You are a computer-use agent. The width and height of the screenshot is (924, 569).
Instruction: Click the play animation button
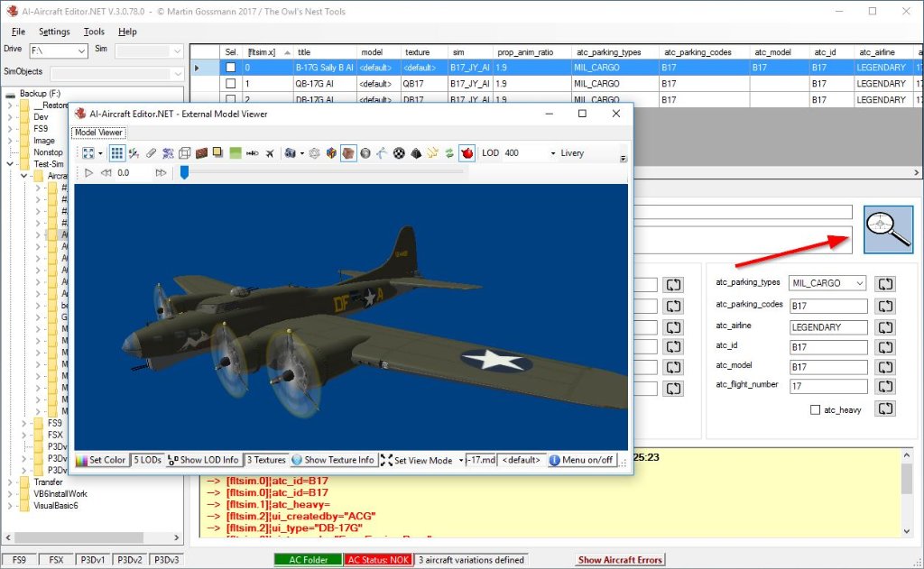pyautogui.click(x=88, y=172)
